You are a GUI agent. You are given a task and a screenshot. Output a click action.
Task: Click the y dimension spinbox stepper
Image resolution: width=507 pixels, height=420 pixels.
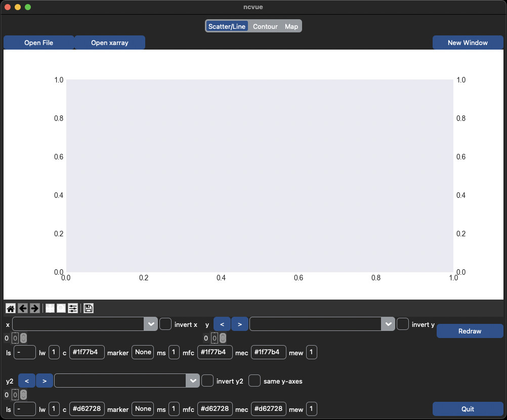pos(223,338)
